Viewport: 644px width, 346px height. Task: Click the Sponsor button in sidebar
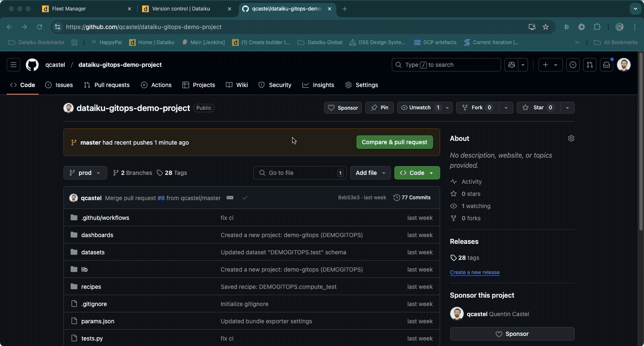(x=512, y=334)
